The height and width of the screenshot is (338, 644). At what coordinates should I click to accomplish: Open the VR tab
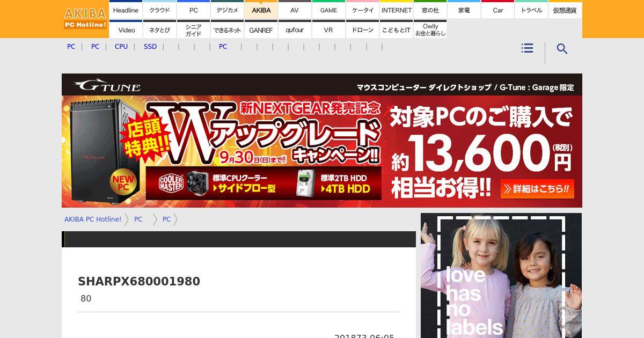point(328,30)
